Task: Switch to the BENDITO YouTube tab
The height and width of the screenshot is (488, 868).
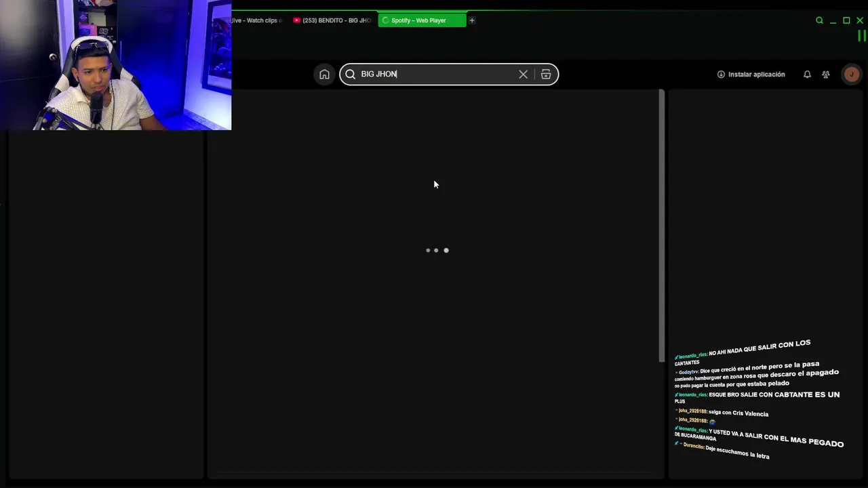Action: click(332, 20)
